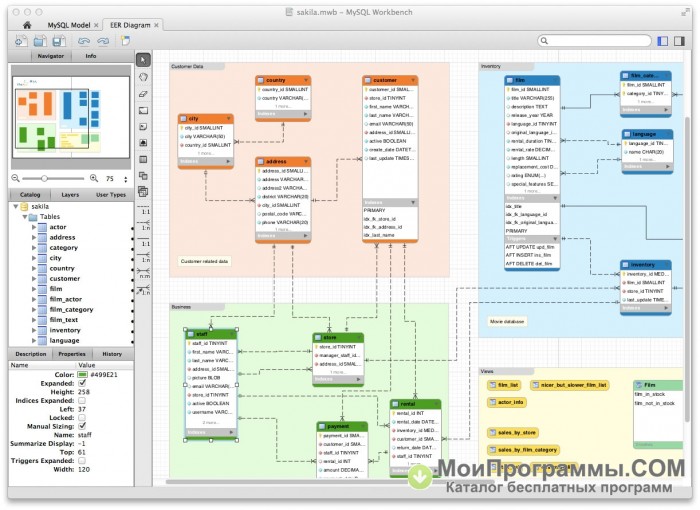Screen dimensions: 700x510
Task: Save the model with the floppy icon
Action: [x=59, y=41]
